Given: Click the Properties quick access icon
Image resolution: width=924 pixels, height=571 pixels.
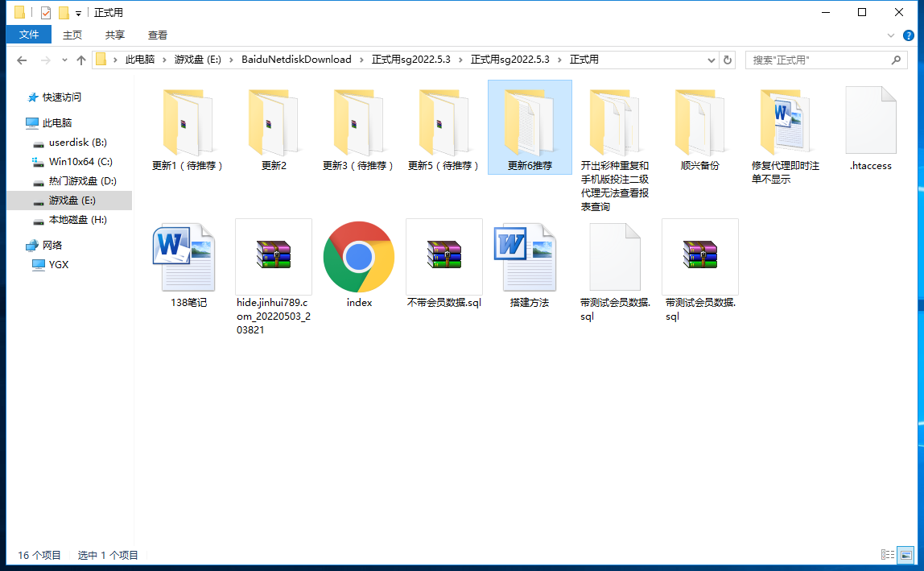Looking at the screenshot, I should tap(46, 12).
